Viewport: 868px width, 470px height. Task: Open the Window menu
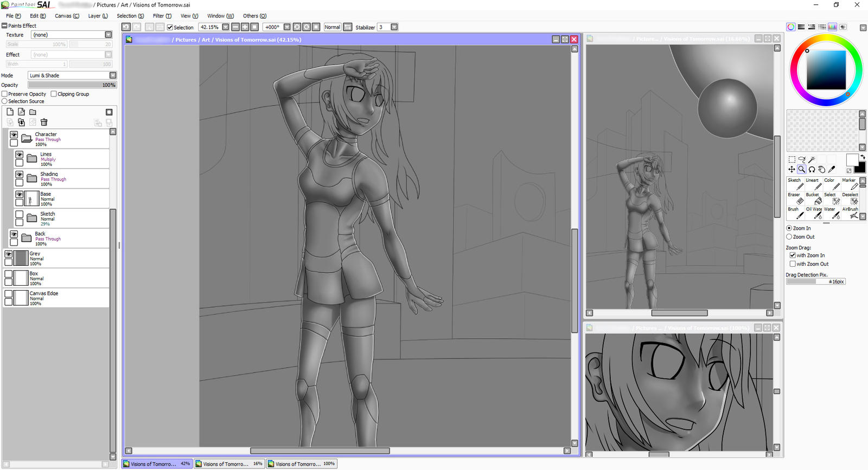(x=220, y=16)
